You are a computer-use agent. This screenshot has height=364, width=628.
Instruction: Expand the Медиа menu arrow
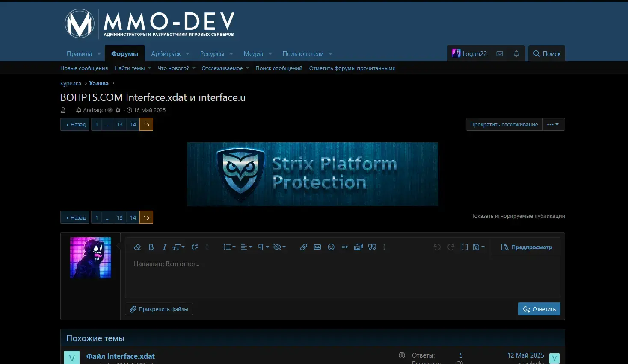point(270,54)
